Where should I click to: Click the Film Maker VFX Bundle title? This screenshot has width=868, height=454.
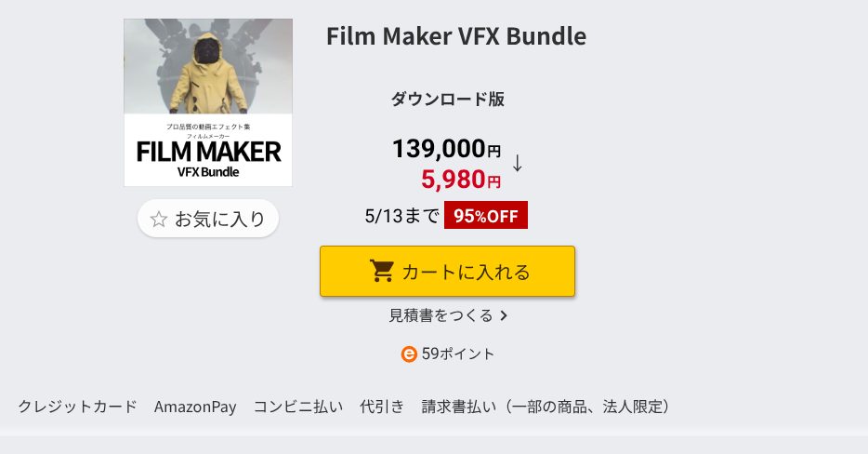pos(456,36)
